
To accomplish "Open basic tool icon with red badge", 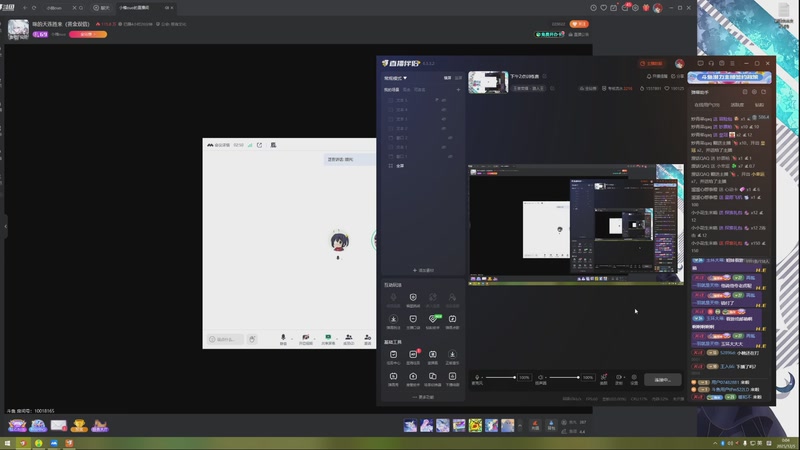I will coord(413,357).
